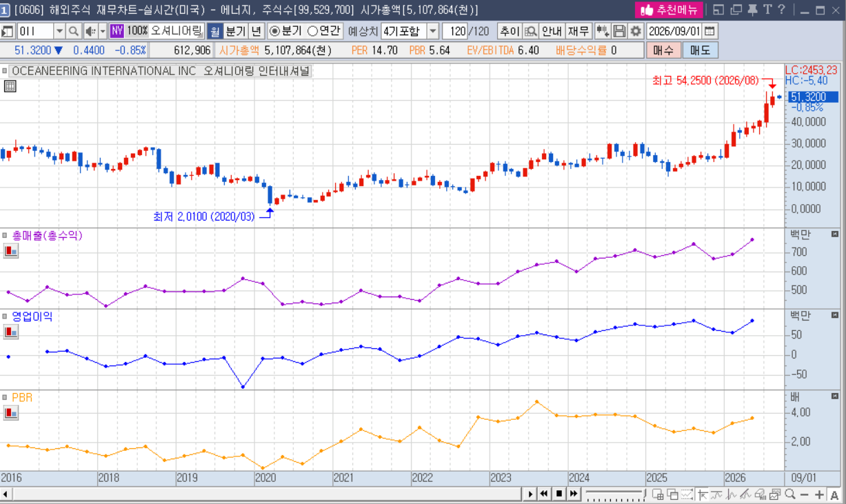Open the calendar date picker icon
The width and height of the screenshot is (846, 504).
(709, 31)
